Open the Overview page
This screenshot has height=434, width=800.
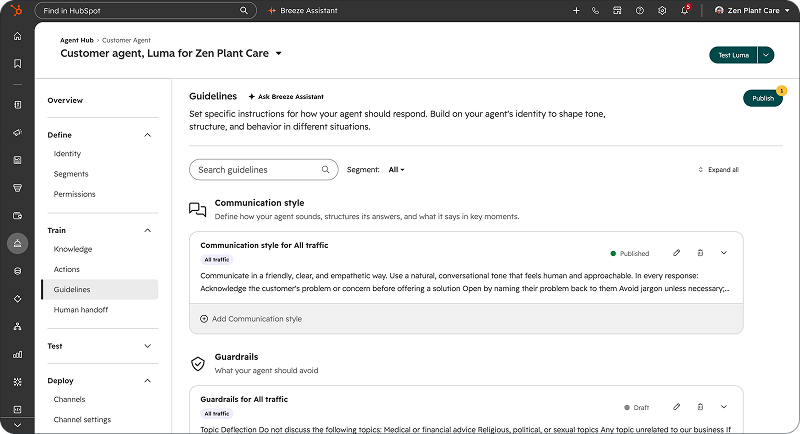click(x=65, y=100)
